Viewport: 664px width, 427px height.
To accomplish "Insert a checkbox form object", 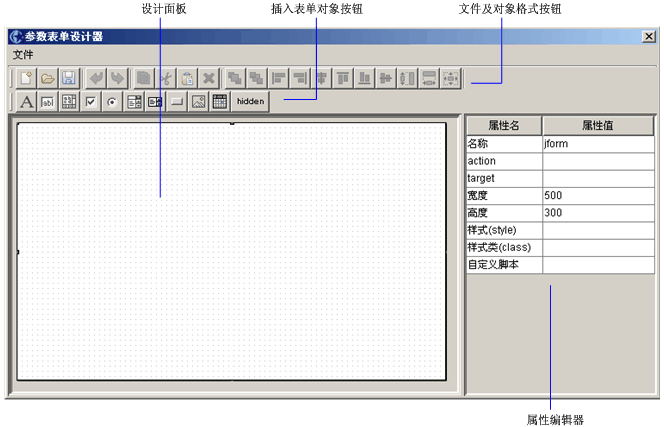I will click(x=91, y=102).
